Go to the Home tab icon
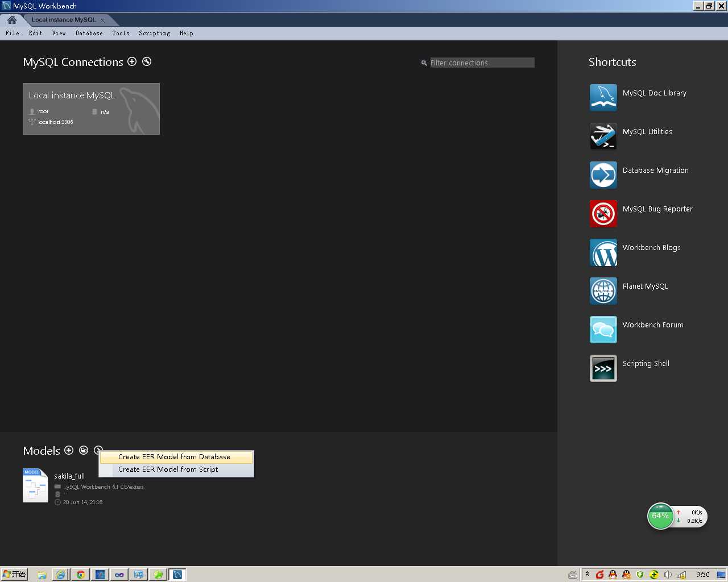 tap(12, 20)
